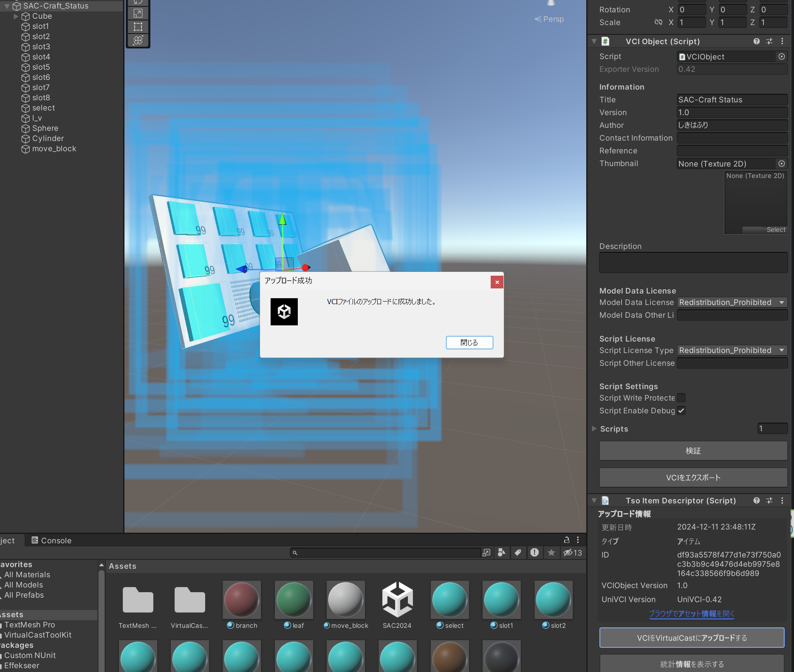Collapse the SAC-Craft_Status hierarchy item
This screenshot has width=794, height=672.
[x=7, y=6]
